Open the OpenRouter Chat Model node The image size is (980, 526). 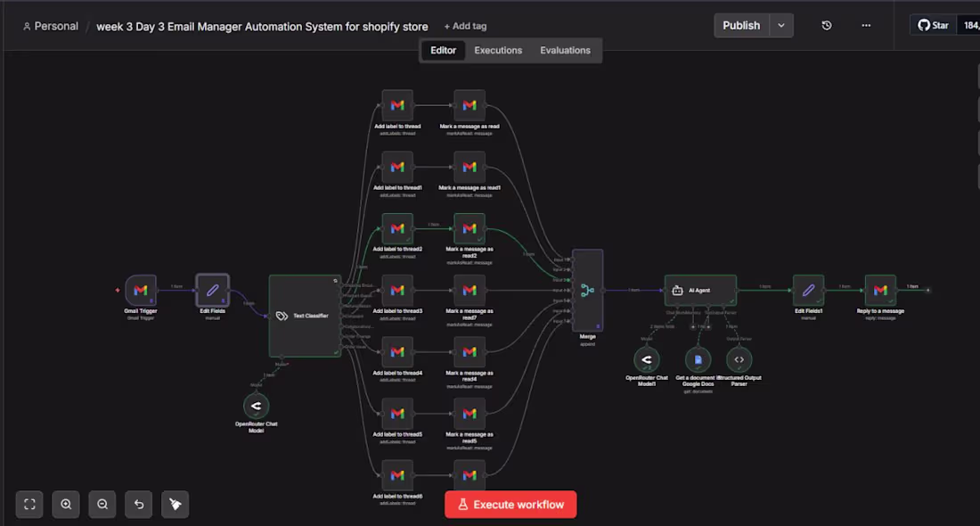pyautogui.click(x=256, y=406)
